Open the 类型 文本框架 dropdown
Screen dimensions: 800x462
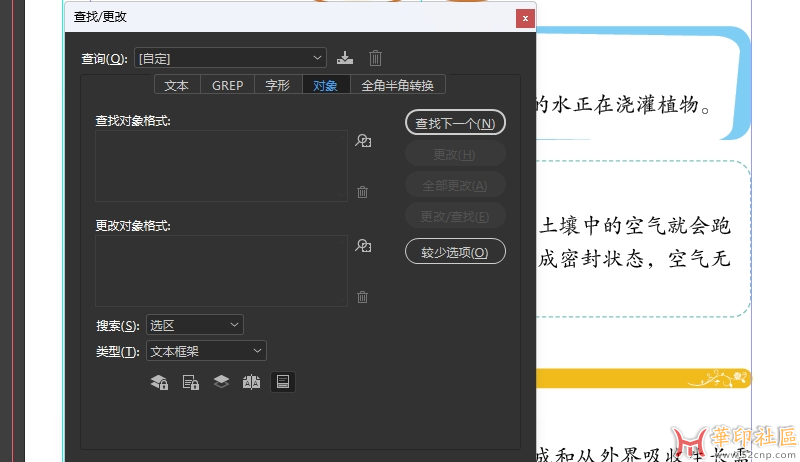206,351
